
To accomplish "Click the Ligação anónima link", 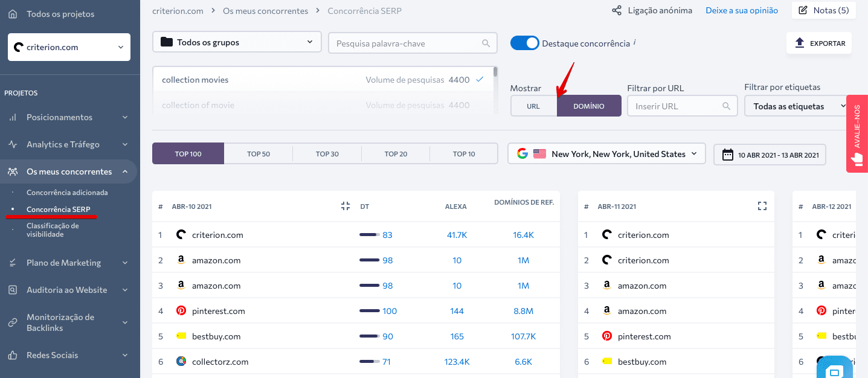I will pyautogui.click(x=660, y=10).
